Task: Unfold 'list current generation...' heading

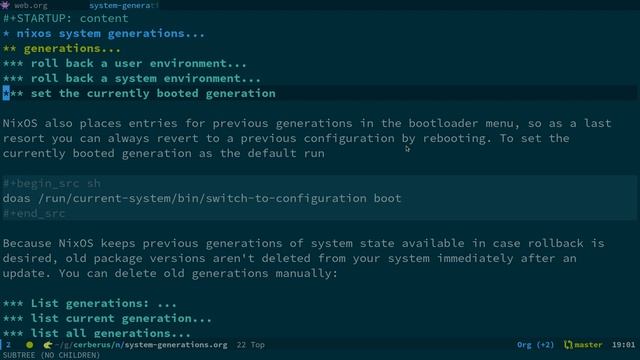Action: click(x=107, y=318)
